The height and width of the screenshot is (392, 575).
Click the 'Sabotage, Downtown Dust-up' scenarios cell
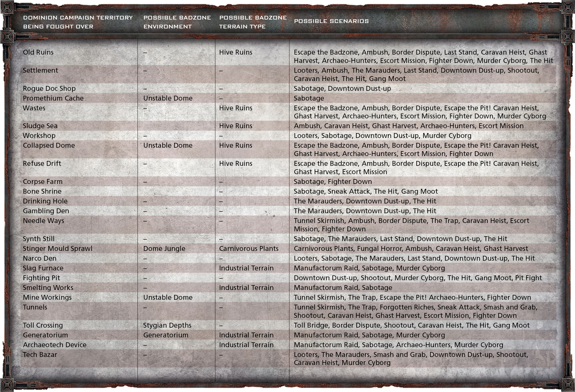click(x=343, y=89)
